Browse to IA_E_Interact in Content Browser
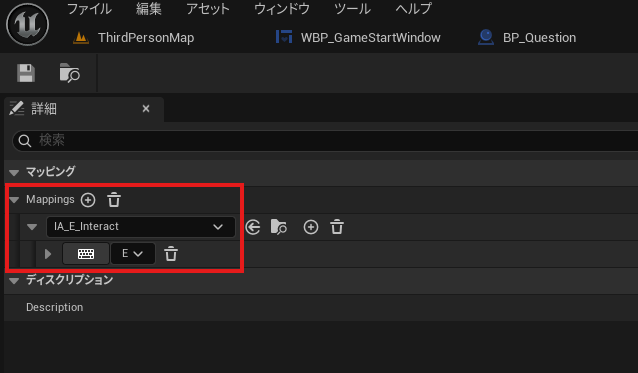 point(279,227)
